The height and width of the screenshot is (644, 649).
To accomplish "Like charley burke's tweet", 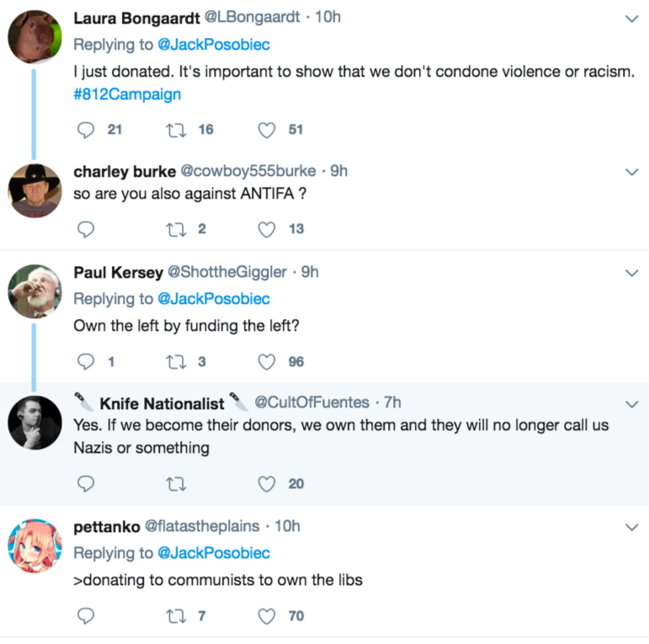I will [x=267, y=229].
